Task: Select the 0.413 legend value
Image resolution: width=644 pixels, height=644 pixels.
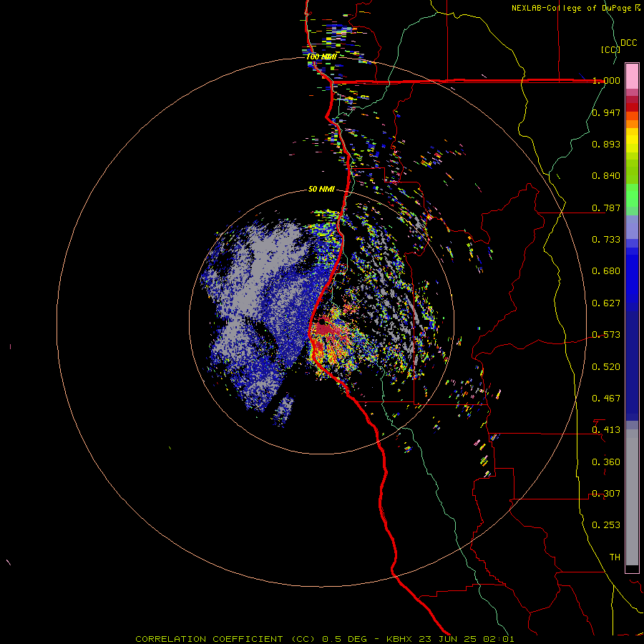Action: pos(606,430)
